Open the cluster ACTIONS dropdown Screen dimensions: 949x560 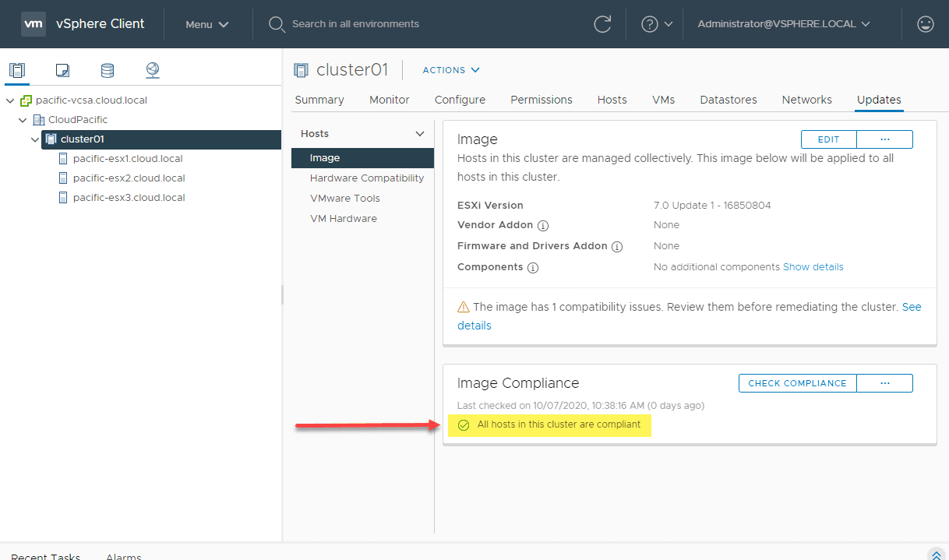(x=451, y=70)
